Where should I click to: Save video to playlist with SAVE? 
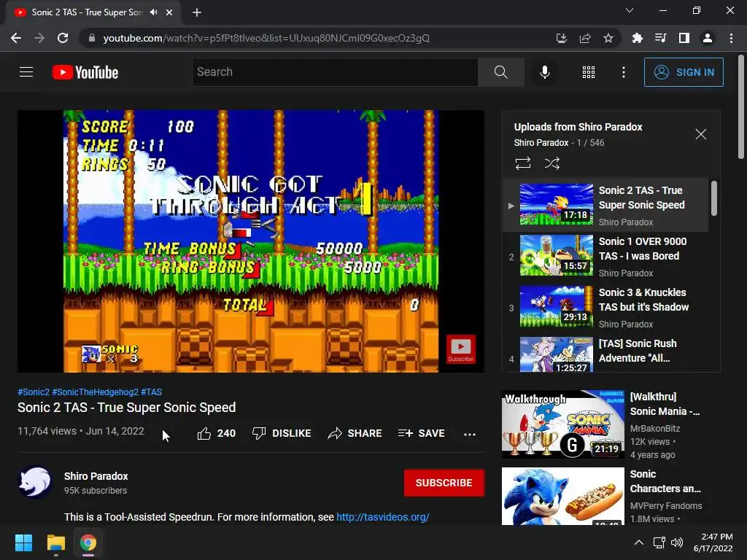421,433
